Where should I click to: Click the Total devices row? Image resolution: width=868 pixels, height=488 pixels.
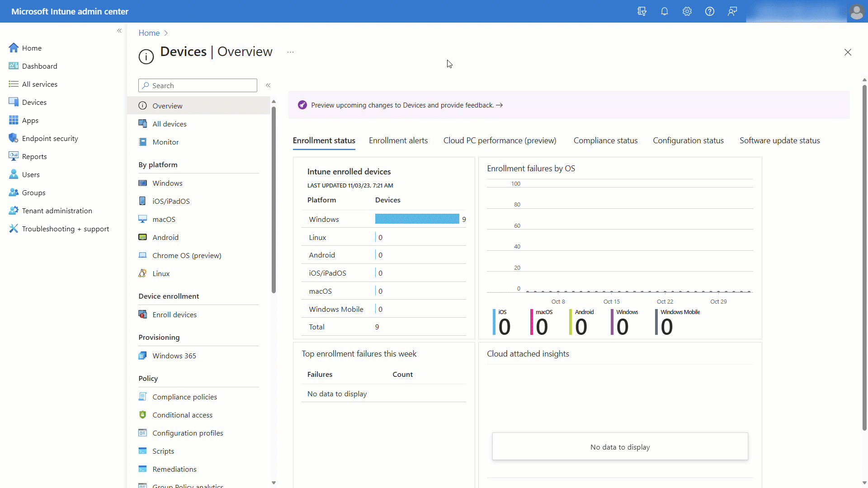tap(384, 327)
